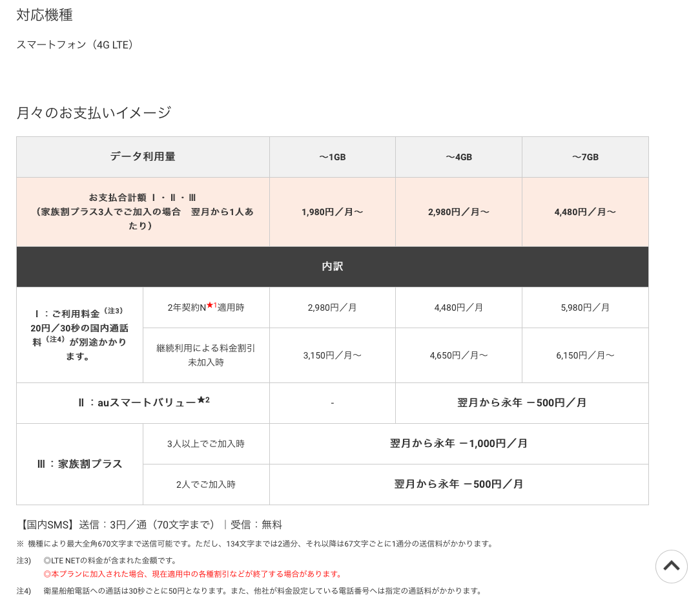Click the ～4GB column header
700x595 pixels.
pyautogui.click(x=459, y=157)
